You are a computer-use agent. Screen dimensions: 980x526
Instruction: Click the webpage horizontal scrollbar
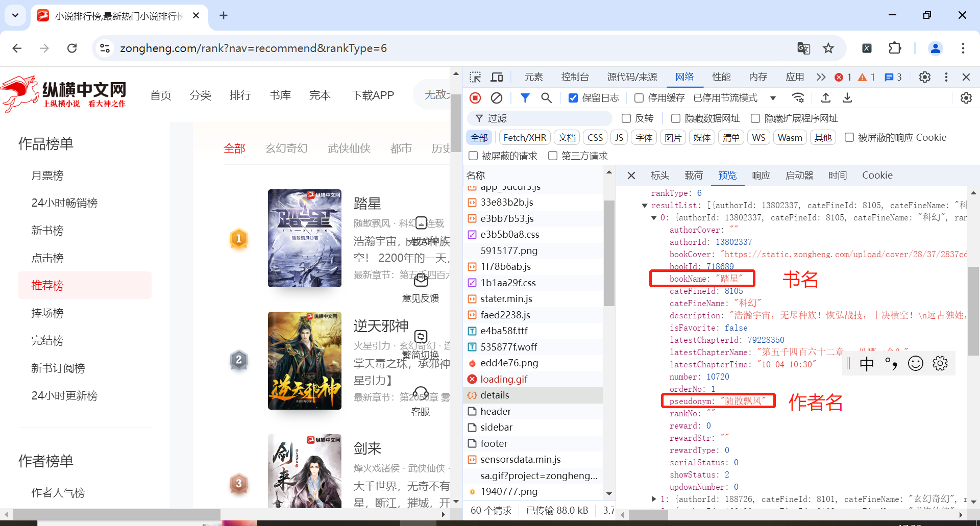[x=116, y=514]
